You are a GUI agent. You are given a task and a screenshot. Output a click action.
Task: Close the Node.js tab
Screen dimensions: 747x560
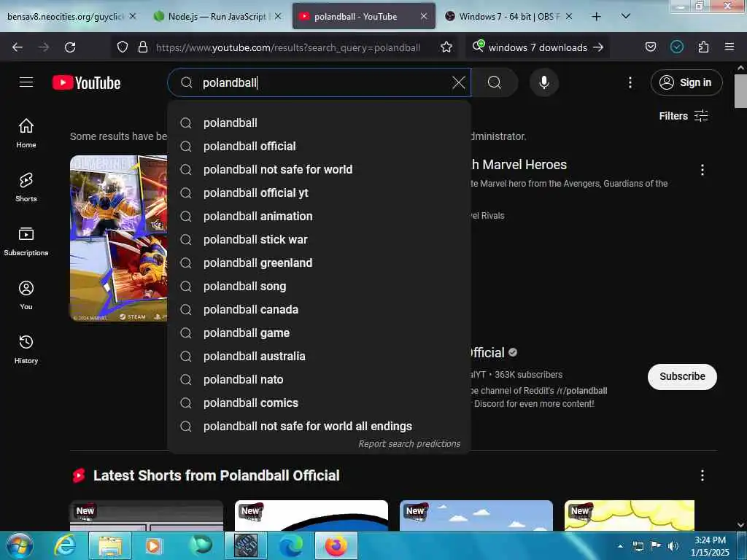click(x=278, y=17)
